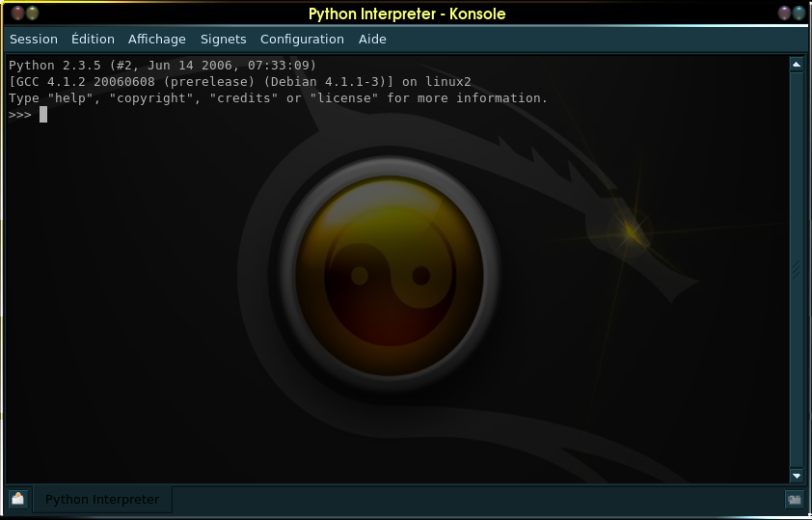Click the '[GCC 4.1.2 20060608' line
The width and height of the screenshot is (812, 520).
[x=240, y=82]
